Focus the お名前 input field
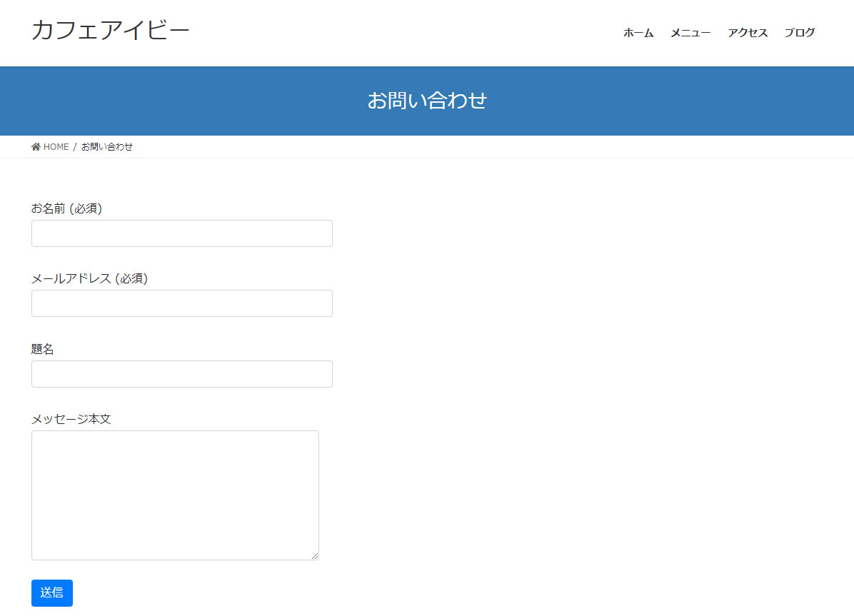The width and height of the screenshot is (854, 616). 182,233
